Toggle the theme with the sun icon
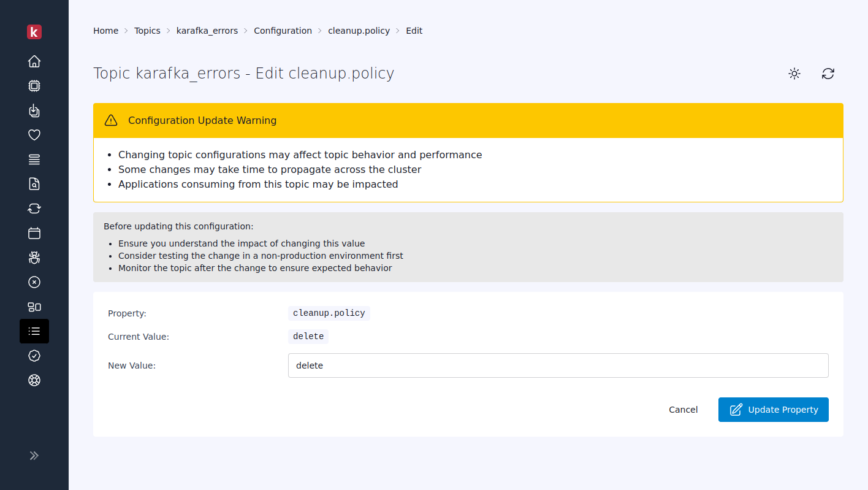This screenshot has width=868, height=490. coord(794,74)
